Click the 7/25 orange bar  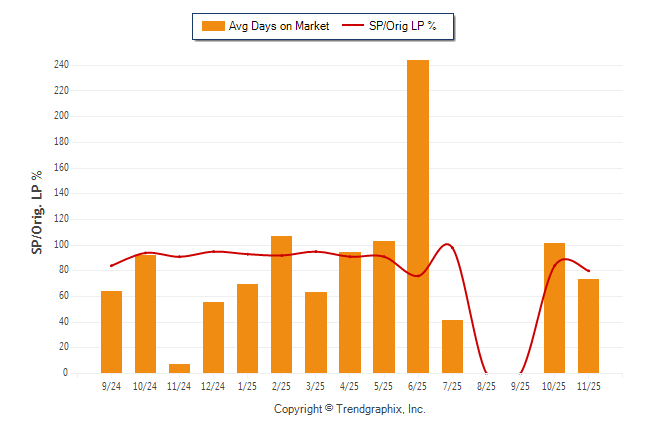coord(452,346)
